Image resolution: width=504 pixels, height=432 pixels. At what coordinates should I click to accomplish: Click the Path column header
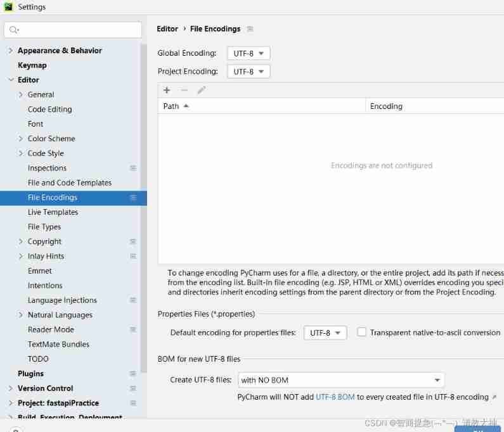tap(261, 106)
